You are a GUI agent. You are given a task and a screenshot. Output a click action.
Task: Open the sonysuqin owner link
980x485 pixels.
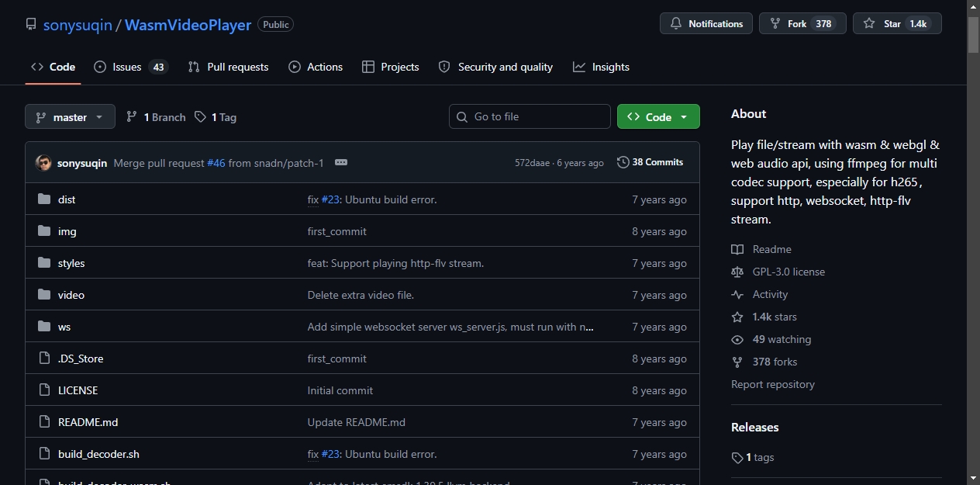[x=78, y=25]
